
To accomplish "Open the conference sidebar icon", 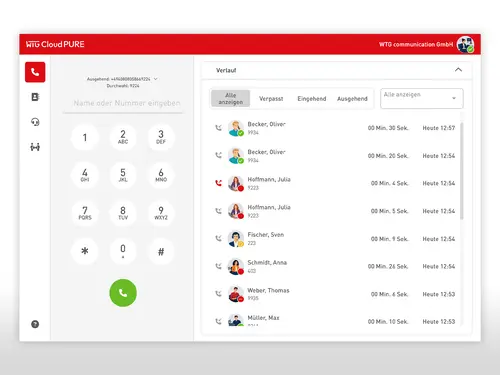I will pyautogui.click(x=35, y=147).
